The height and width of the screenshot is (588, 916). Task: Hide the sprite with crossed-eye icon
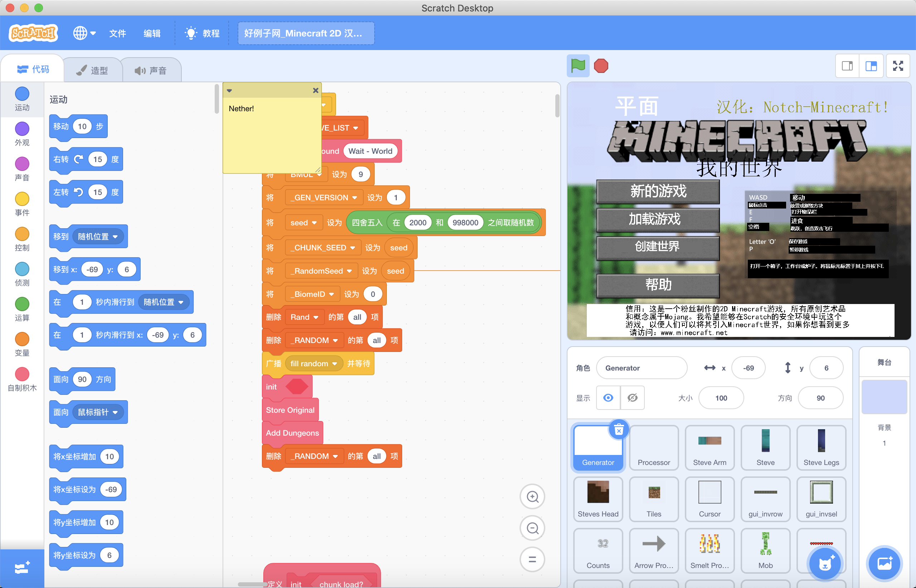pos(632,398)
